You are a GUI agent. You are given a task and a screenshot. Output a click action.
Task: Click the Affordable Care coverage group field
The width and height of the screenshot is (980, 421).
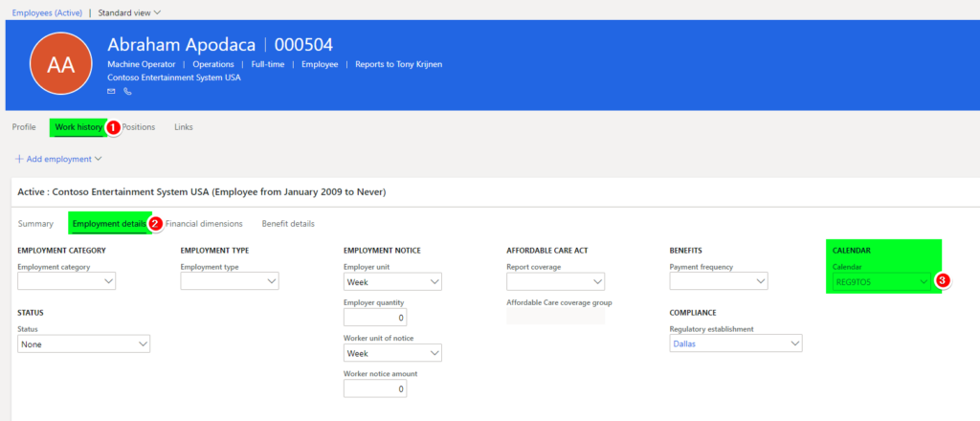coord(556,316)
